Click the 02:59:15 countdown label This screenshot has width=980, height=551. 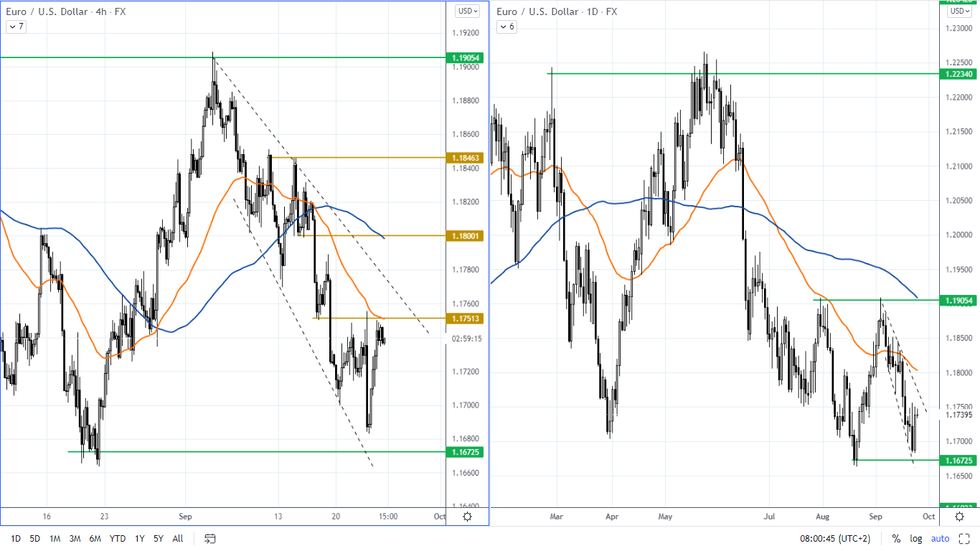pos(467,339)
